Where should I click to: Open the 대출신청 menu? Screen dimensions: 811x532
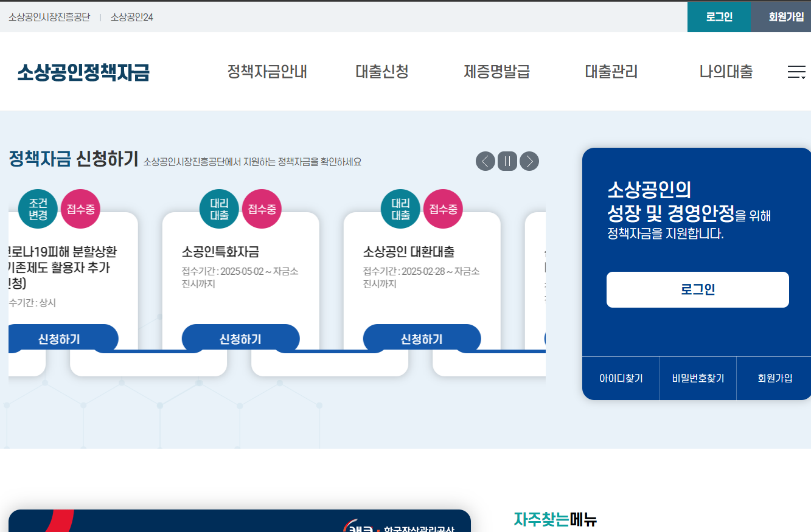(x=381, y=72)
